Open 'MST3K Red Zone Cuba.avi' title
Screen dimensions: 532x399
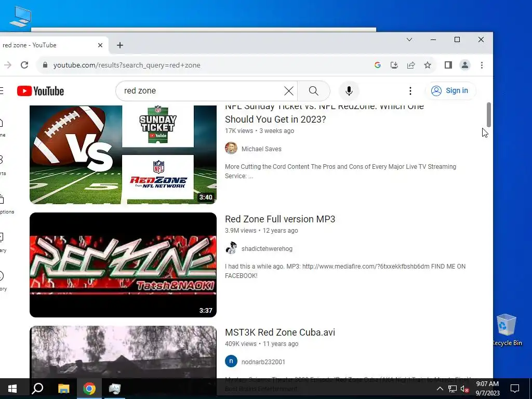(x=280, y=332)
